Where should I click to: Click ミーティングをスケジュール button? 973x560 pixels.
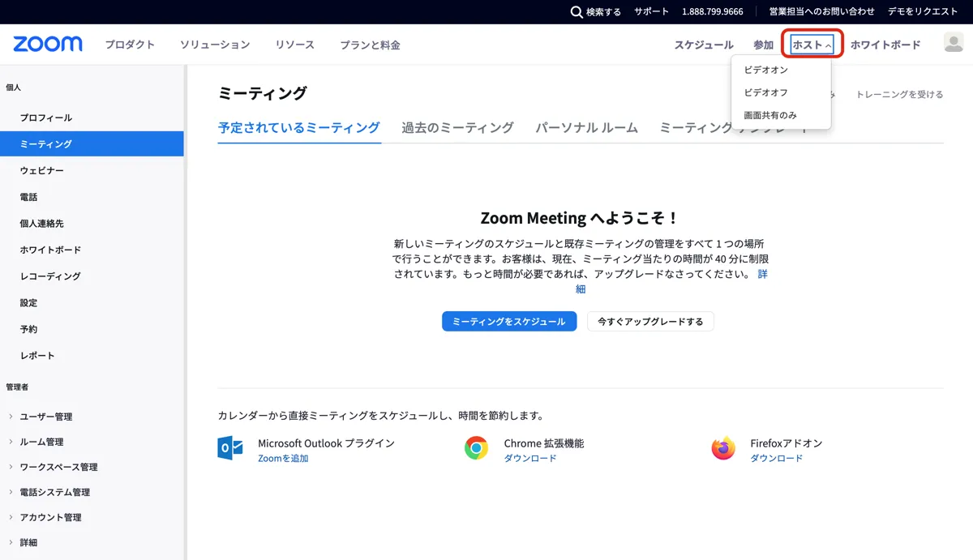coord(509,321)
